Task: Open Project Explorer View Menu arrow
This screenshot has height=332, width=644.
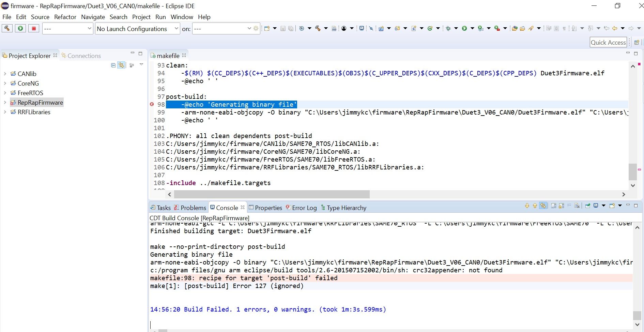Action: [141, 65]
